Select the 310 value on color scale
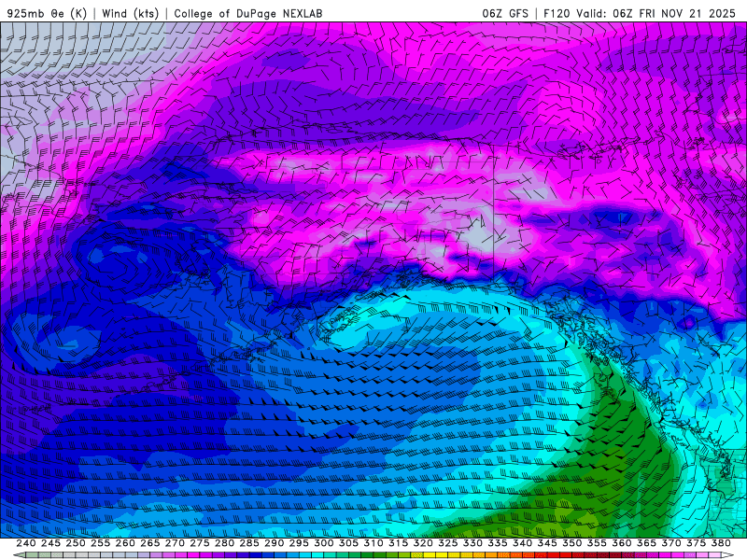Viewport: 747px width, 560px height. coord(373,543)
